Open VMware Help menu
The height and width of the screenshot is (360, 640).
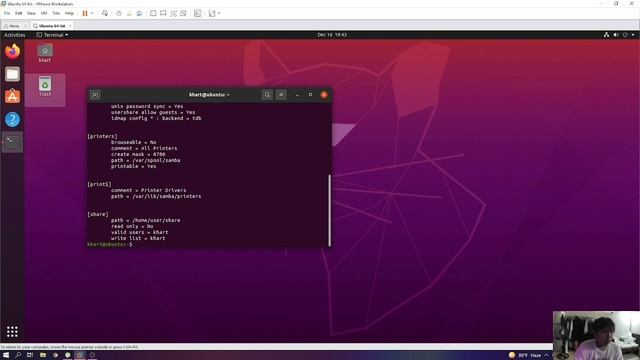click(69, 13)
